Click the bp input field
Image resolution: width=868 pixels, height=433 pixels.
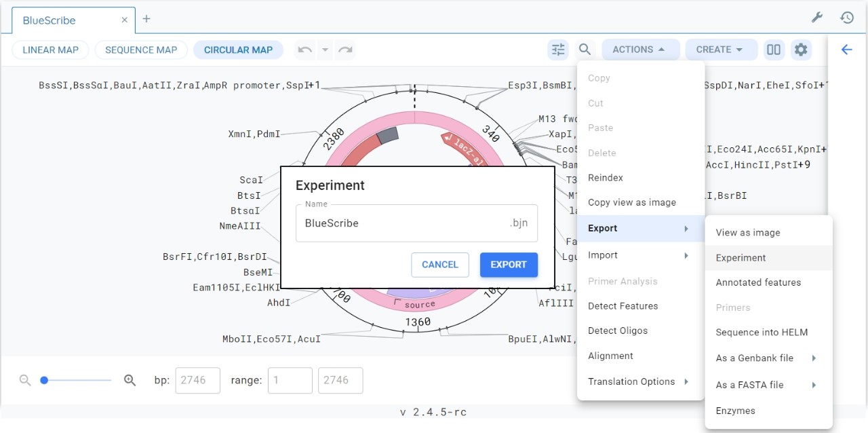198,381
